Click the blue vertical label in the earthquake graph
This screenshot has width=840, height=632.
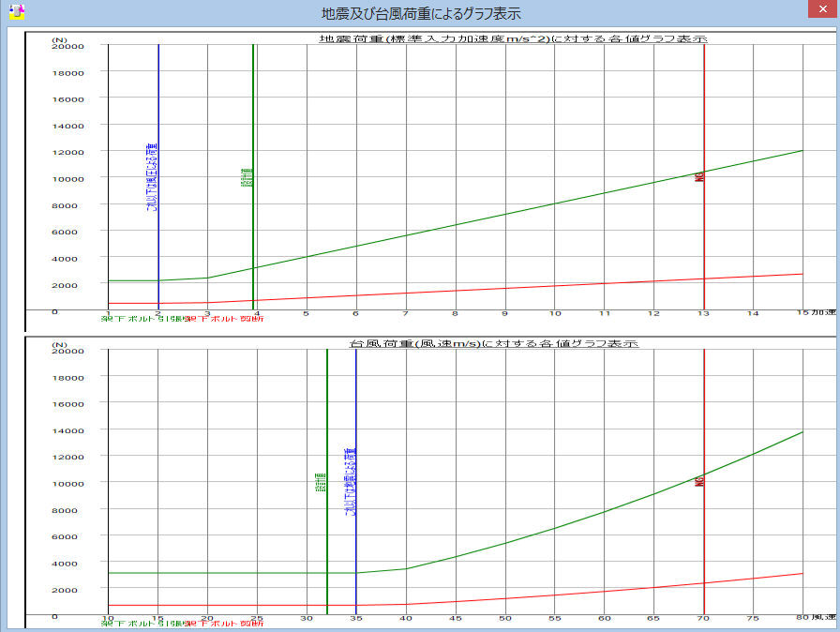[x=152, y=178]
